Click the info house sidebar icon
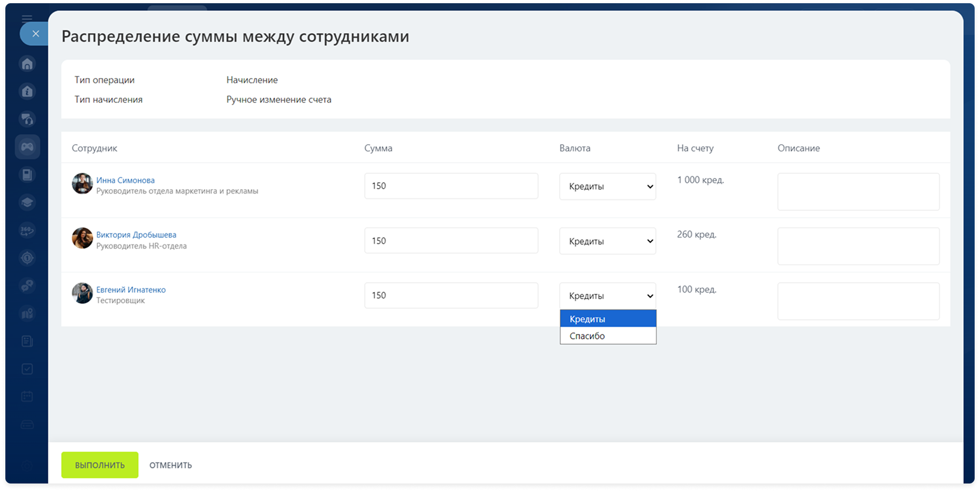This screenshot has height=491, width=980. (x=27, y=92)
